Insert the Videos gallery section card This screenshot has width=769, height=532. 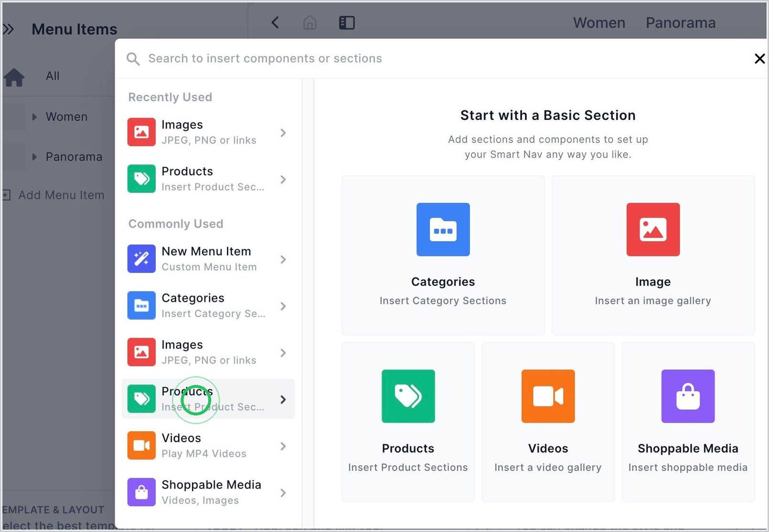point(548,422)
